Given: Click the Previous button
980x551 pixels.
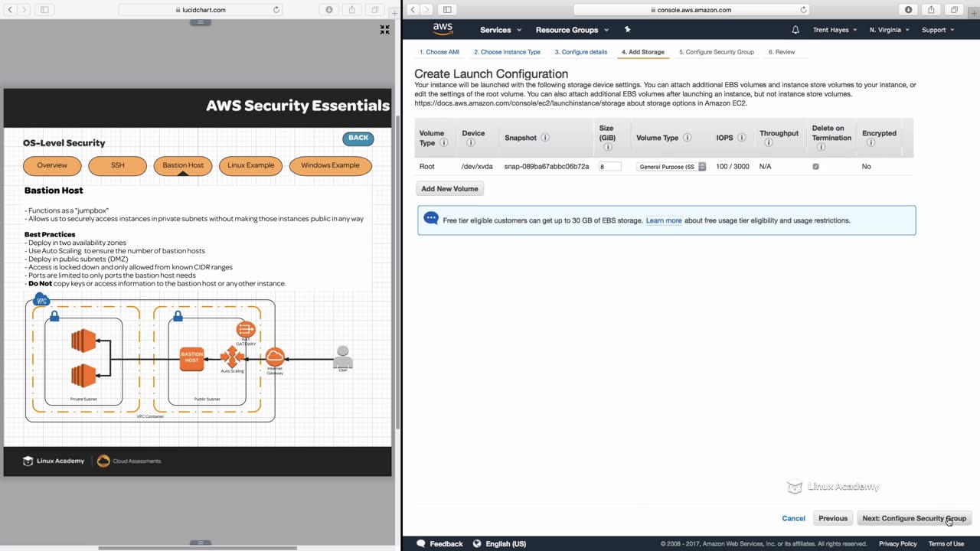Looking at the screenshot, I should click(x=833, y=518).
